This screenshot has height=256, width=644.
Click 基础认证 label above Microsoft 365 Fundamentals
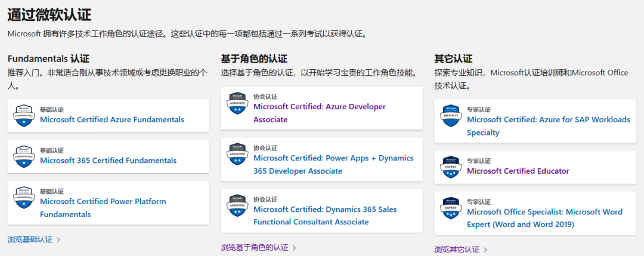tap(52, 150)
